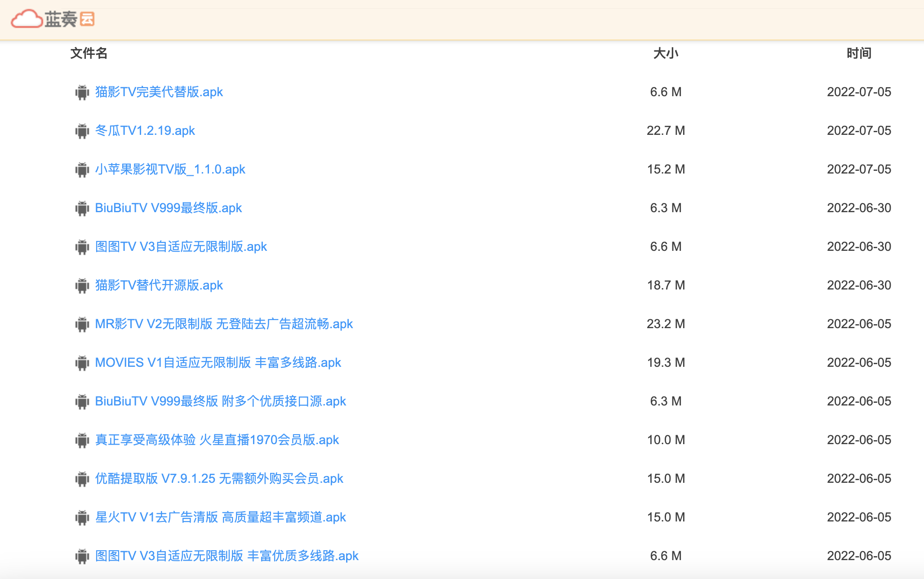Click the 大小 column header
This screenshot has height=579, width=924.
pyautogui.click(x=665, y=53)
